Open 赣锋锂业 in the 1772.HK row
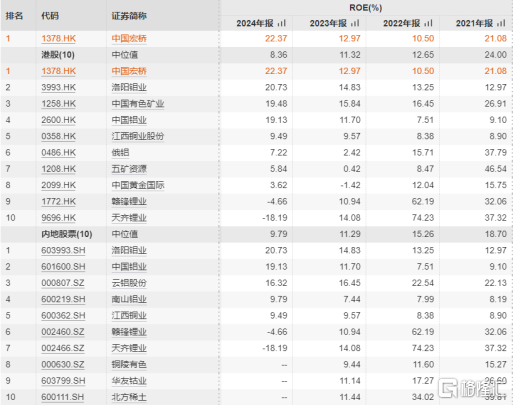The width and height of the screenshot is (513, 405). pyautogui.click(x=129, y=202)
